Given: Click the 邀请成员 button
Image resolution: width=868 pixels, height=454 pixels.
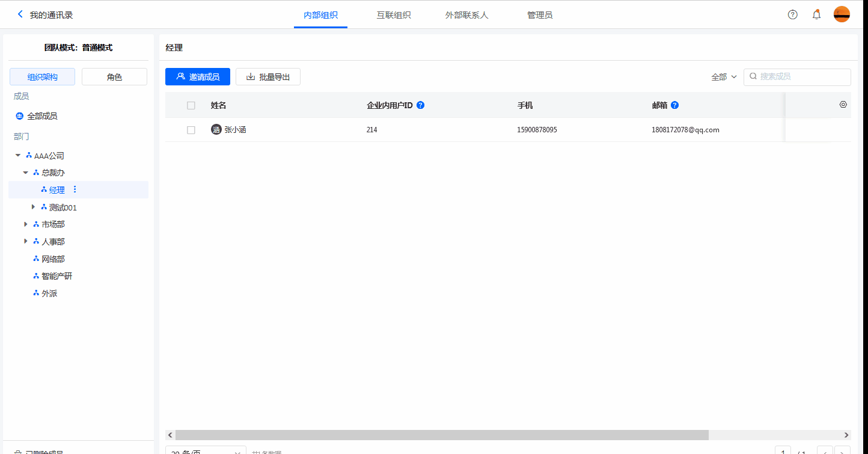Looking at the screenshot, I should point(197,77).
